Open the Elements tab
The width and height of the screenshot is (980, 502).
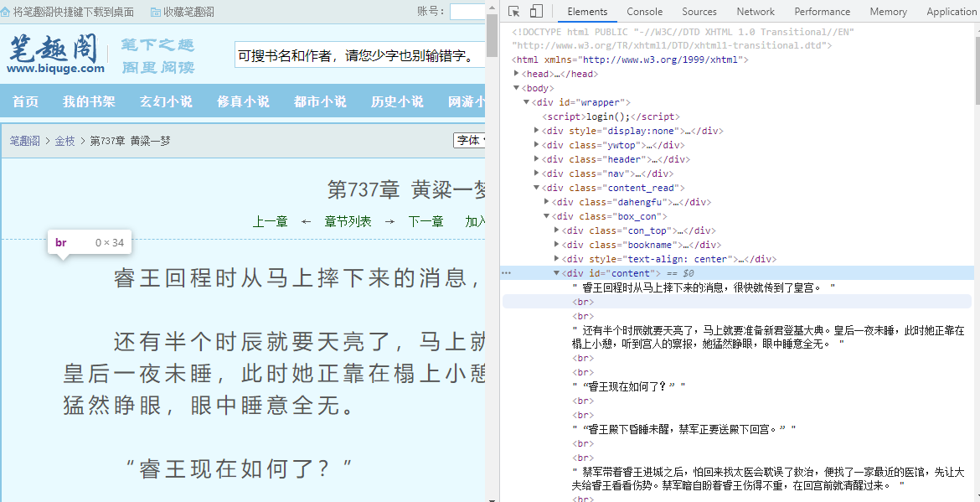587,11
